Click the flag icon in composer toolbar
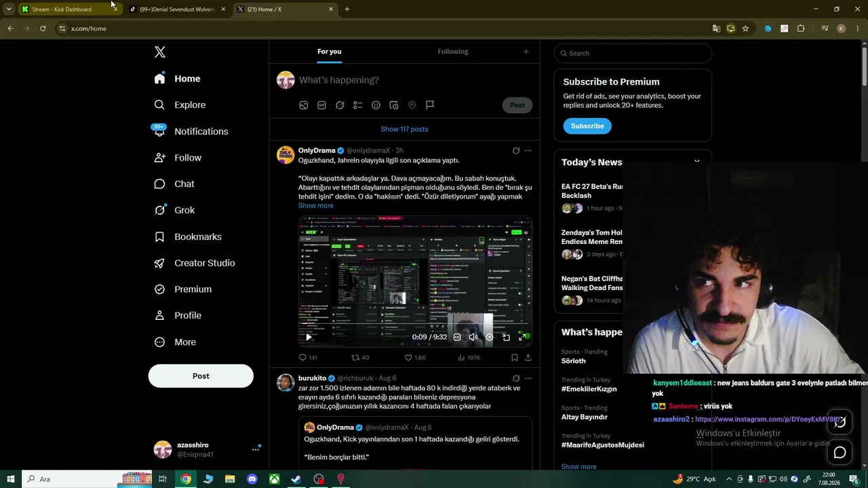Viewport: 868px width, 488px height. point(430,105)
